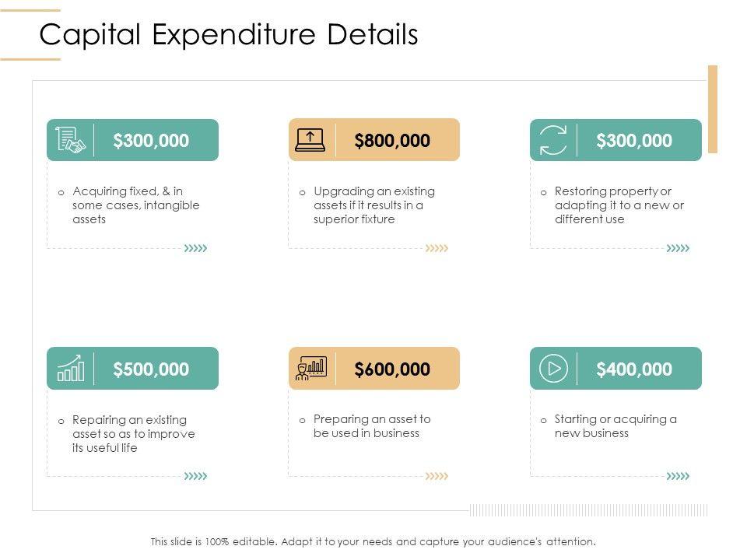The height and width of the screenshot is (560, 747).
Task: Select the $500,000 amount label
Action: pos(151,369)
